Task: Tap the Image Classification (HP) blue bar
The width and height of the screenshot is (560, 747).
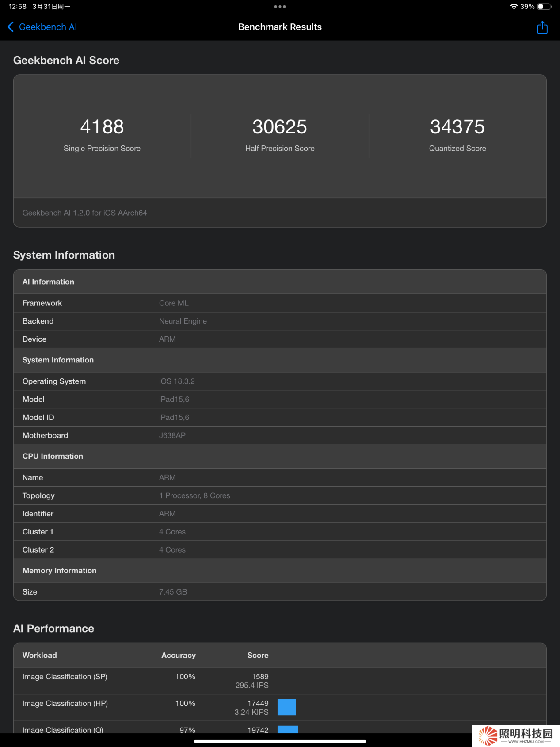Action: click(286, 707)
